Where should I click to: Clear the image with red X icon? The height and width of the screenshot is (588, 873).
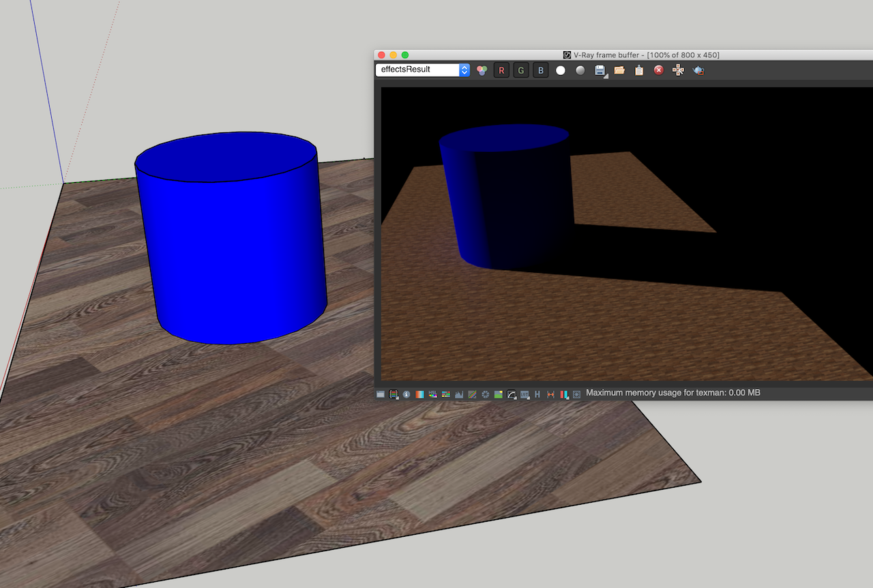(659, 70)
